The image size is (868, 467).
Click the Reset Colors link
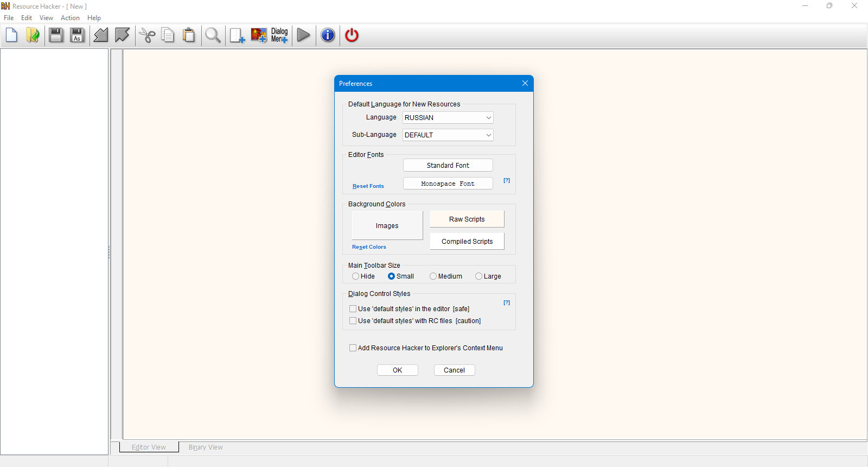tap(369, 247)
